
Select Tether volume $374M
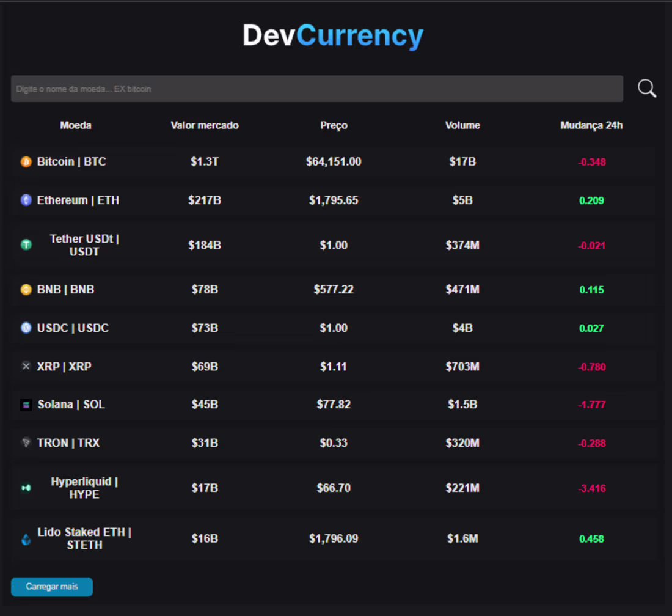coord(462,245)
